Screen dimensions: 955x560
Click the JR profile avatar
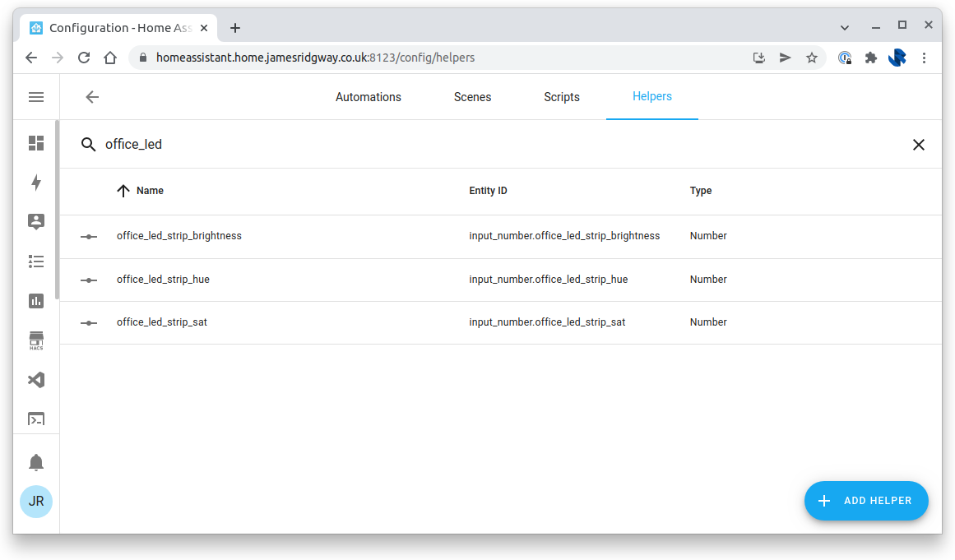(36, 502)
